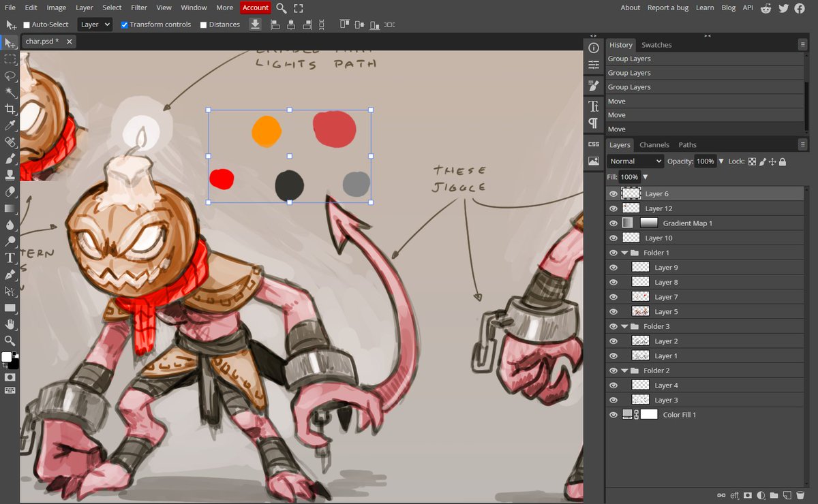The image size is (818, 504).
Task: Select the Clone Stamp tool
Action: 10,175
